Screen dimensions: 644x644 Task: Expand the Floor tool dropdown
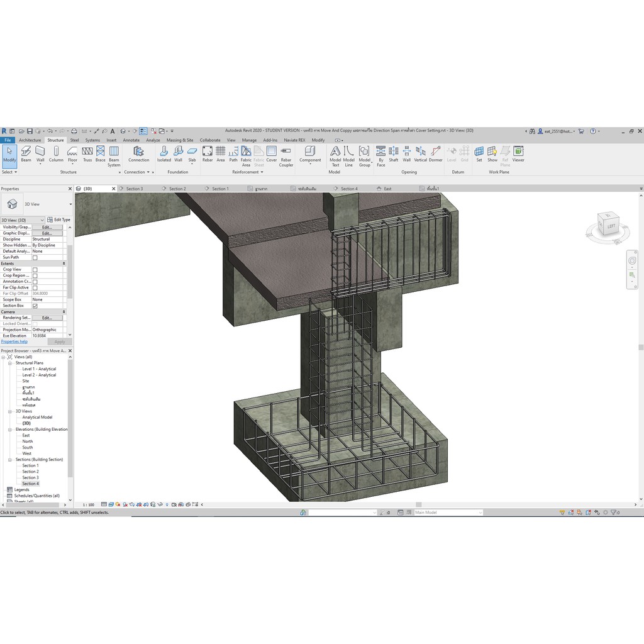point(72,164)
